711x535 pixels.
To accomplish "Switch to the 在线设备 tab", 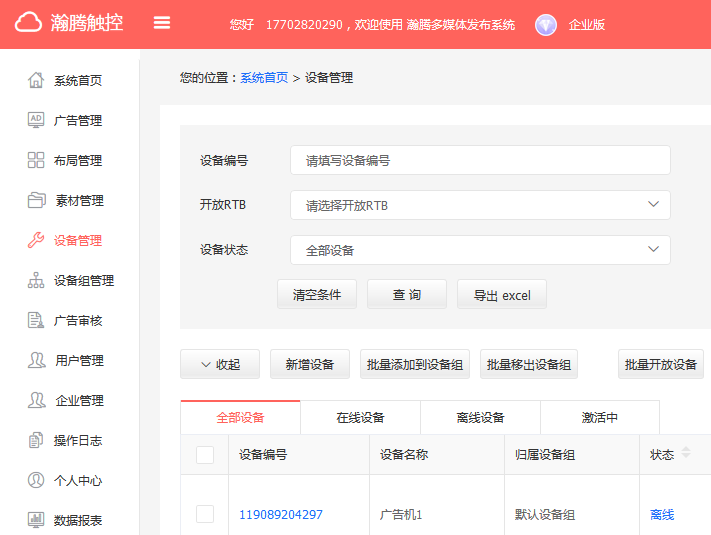I will pos(360,418).
